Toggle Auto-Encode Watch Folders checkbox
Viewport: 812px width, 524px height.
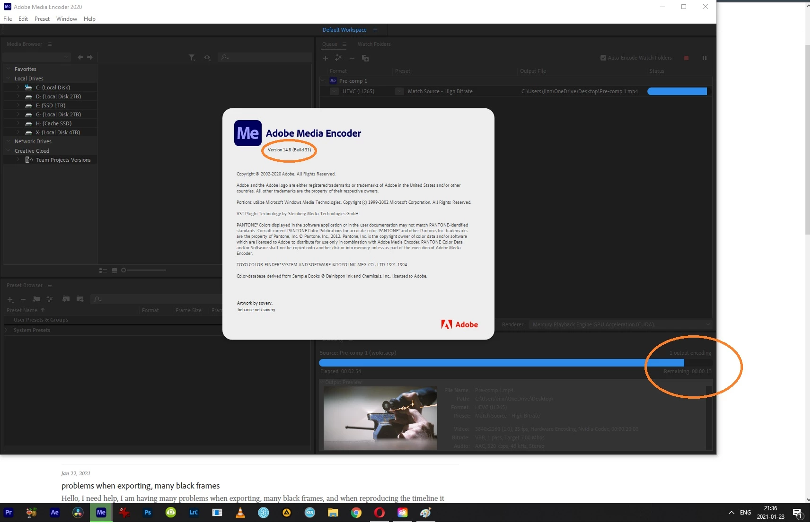pyautogui.click(x=603, y=58)
